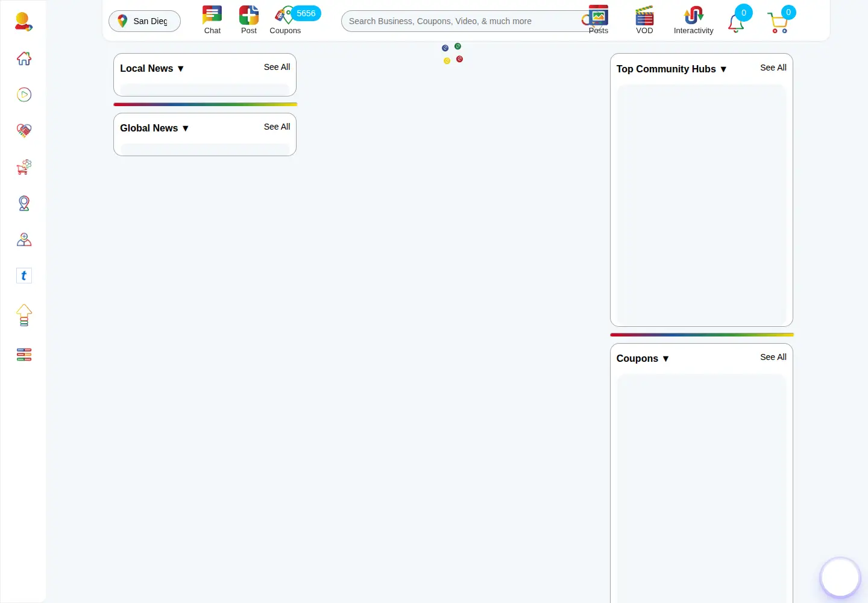Screen dimensions: 868x603
Task: See All in Coupons panel
Action: pyautogui.click(x=773, y=357)
